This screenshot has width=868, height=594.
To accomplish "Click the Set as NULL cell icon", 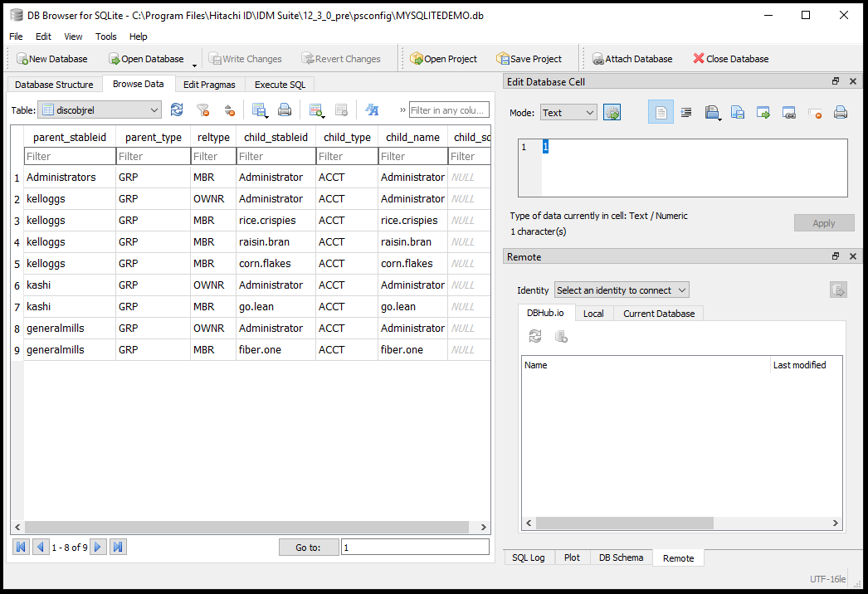I will (815, 113).
